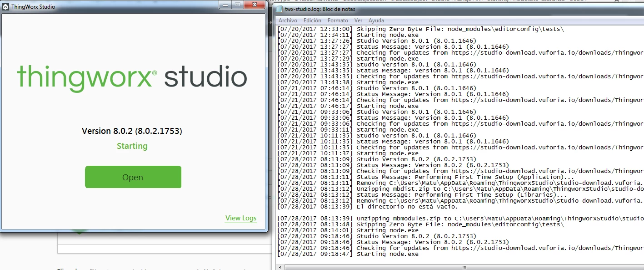
Task: Open the Ayuda menu in Notepad
Action: click(x=376, y=20)
